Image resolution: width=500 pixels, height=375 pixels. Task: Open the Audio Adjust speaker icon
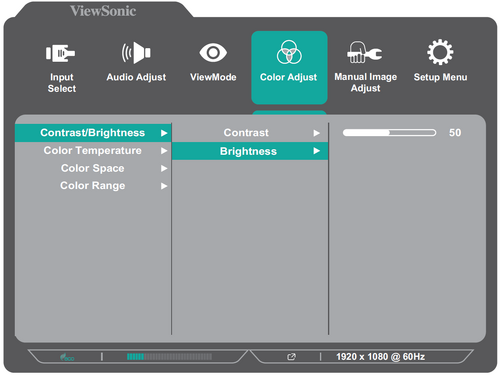pos(136,53)
